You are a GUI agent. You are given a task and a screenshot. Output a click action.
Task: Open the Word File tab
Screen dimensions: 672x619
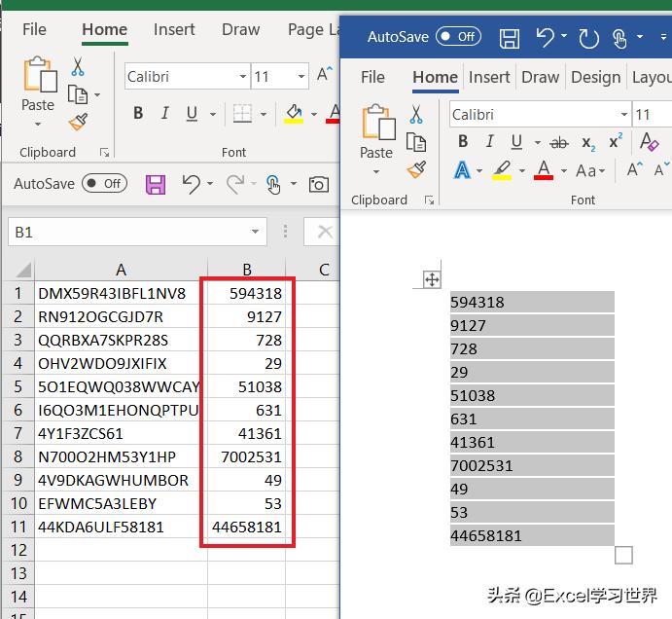click(x=372, y=77)
